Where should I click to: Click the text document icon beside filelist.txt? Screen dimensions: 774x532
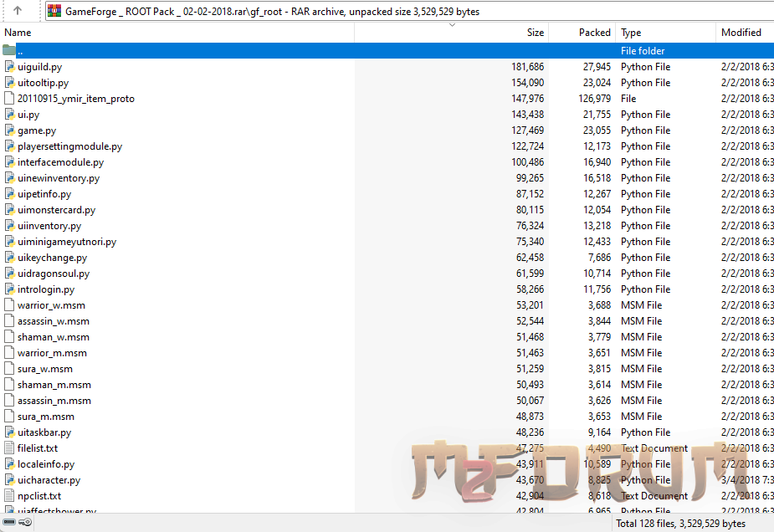[9, 448]
